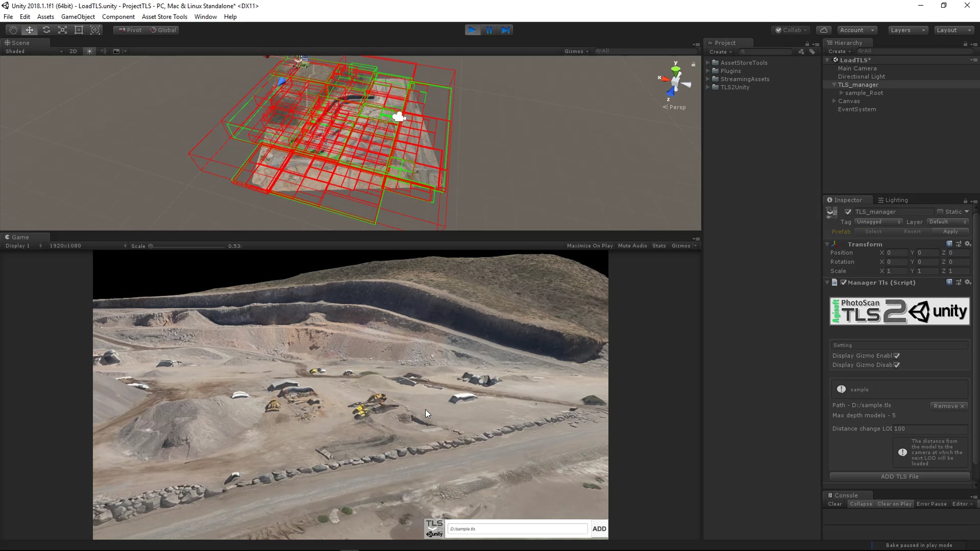The height and width of the screenshot is (551, 980).
Task: Expand the StreamingAssets folder
Action: [x=708, y=79]
